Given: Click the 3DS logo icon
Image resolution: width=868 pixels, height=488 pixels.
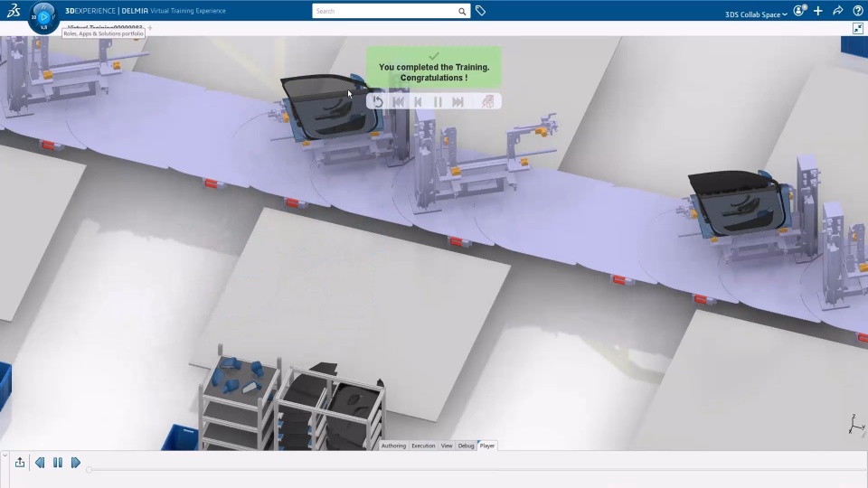Looking at the screenshot, I should [x=14, y=11].
